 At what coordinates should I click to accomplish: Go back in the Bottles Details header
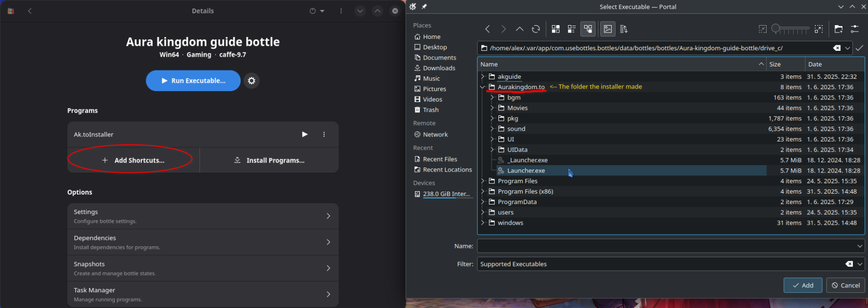[30, 11]
